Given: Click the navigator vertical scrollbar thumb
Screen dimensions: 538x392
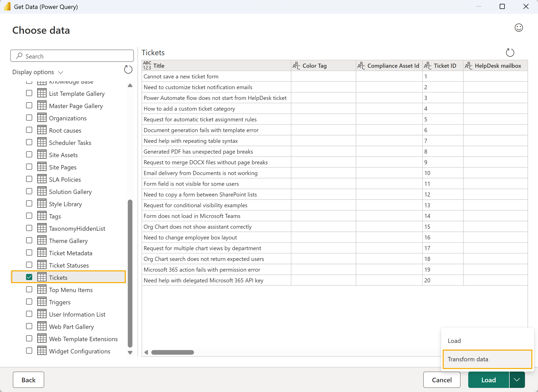Looking at the screenshot, I should click(x=130, y=273).
